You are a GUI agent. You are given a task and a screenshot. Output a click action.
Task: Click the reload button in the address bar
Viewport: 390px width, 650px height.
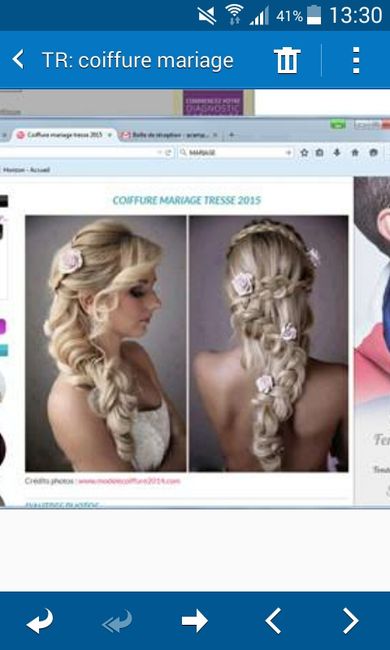168,153
